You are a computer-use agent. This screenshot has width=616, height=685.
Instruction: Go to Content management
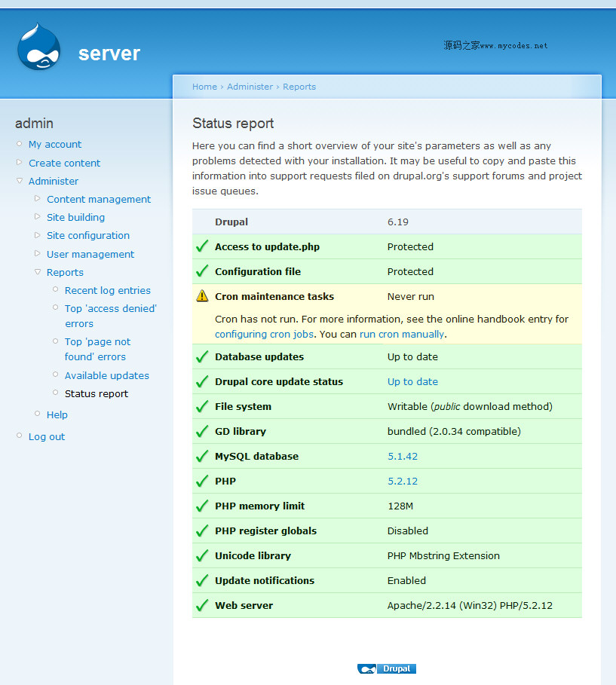coord(99,199)
